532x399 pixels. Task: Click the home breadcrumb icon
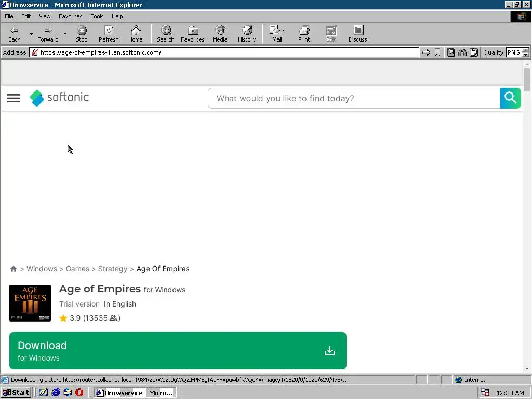point(13,269)
